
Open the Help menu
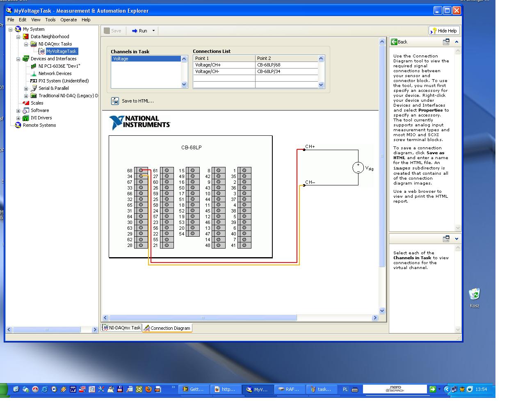tap(86, 20)
